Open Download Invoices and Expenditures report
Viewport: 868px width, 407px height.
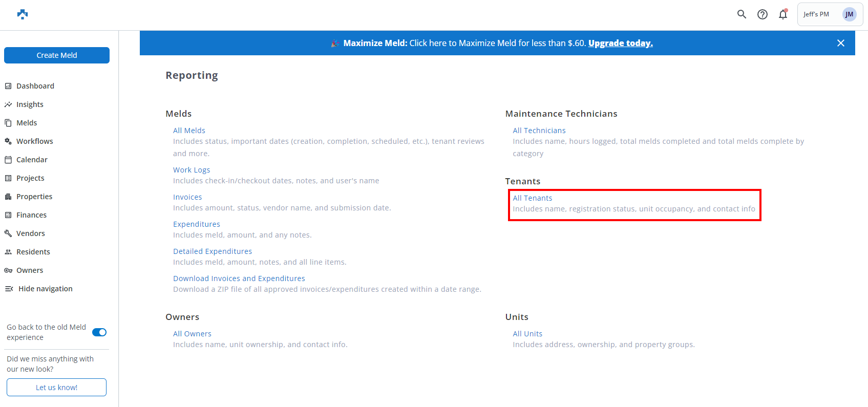point(239,279)
